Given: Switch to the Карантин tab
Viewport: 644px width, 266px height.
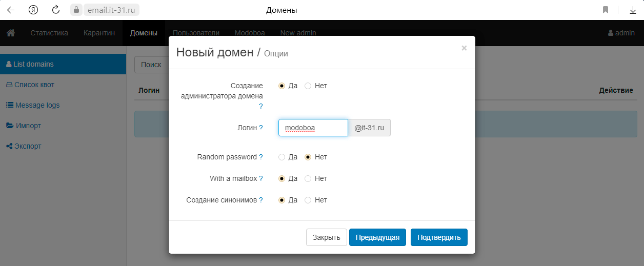Looking at the screenshot, I should 99,33.
